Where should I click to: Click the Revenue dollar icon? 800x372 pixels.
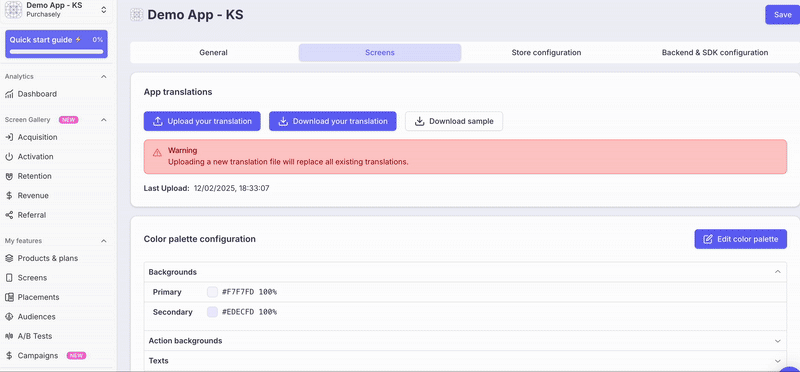(x=9, y=195)
